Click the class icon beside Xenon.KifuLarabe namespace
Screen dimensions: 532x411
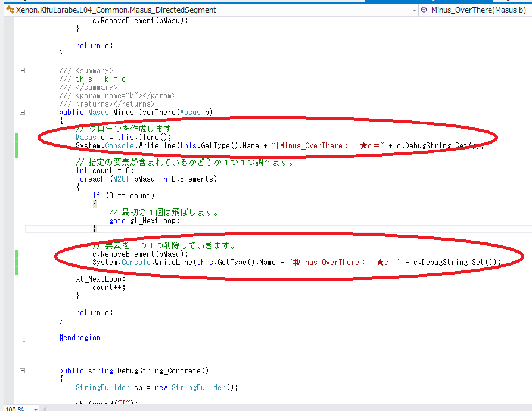[x=10, y=10]
